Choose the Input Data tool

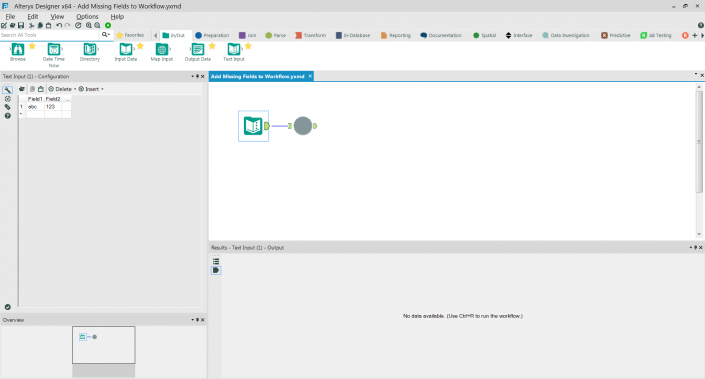click(x=126, y=49)
